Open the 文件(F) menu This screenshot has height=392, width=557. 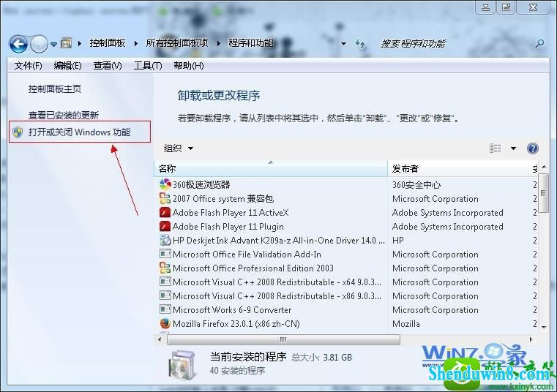(x=28, y=66)
